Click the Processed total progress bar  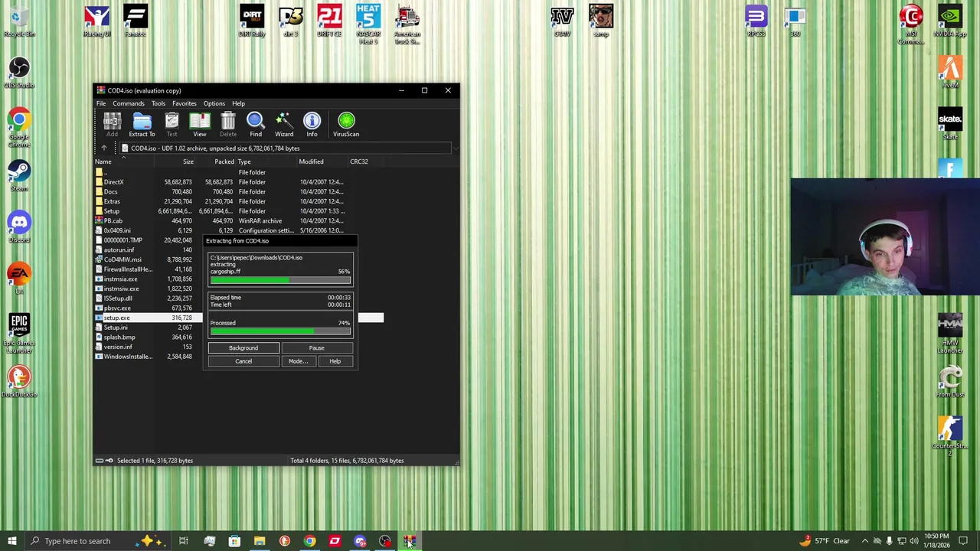coord(280,331)
